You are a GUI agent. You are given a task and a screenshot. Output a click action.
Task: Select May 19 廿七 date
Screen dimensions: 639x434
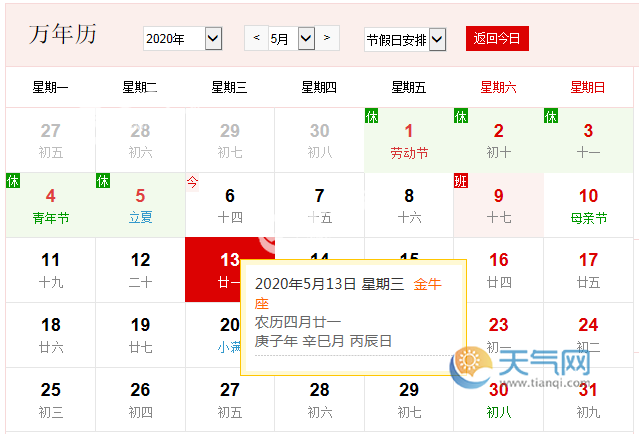click(x=140, y=335)
